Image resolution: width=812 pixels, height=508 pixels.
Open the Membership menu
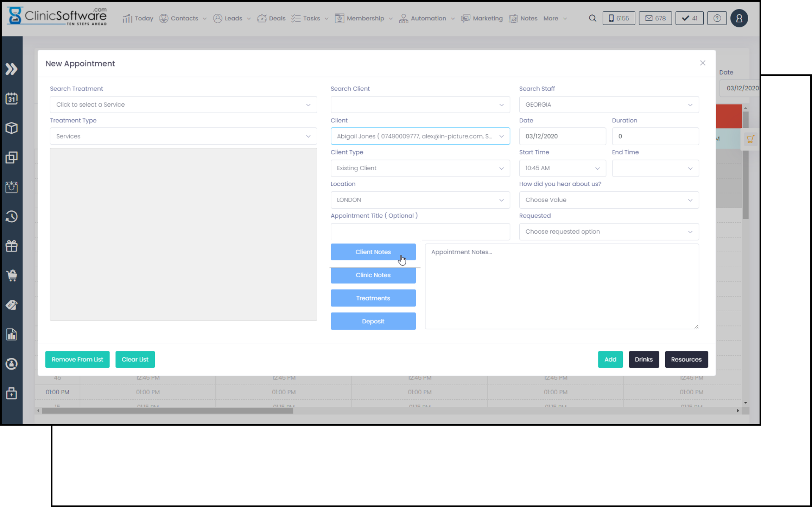pos(365,18)
